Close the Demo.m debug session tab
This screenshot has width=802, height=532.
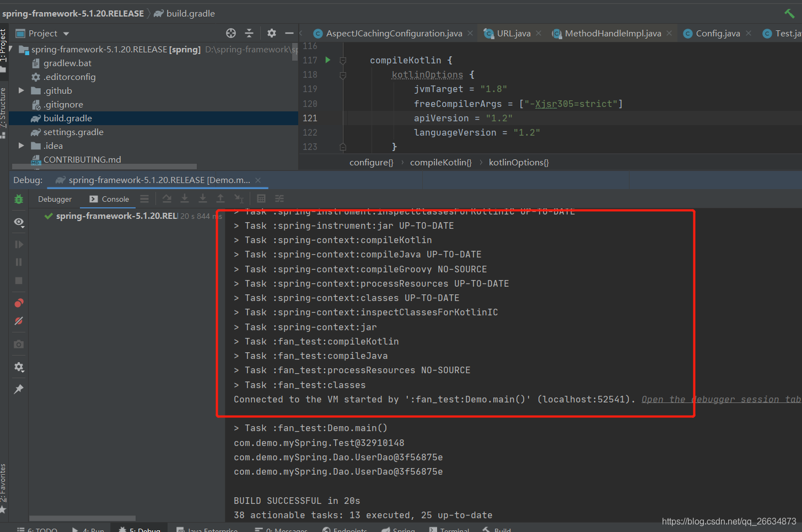click(x=258, y=180)
